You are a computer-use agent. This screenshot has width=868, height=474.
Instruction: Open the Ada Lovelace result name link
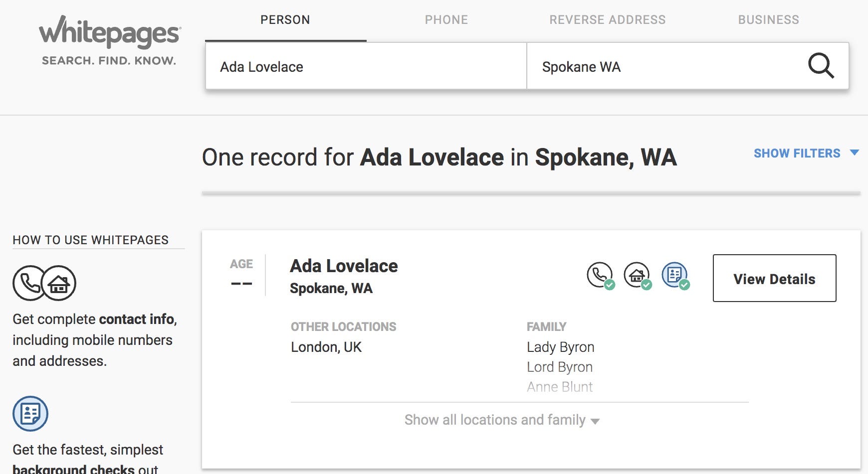click(x=344, y=266)
